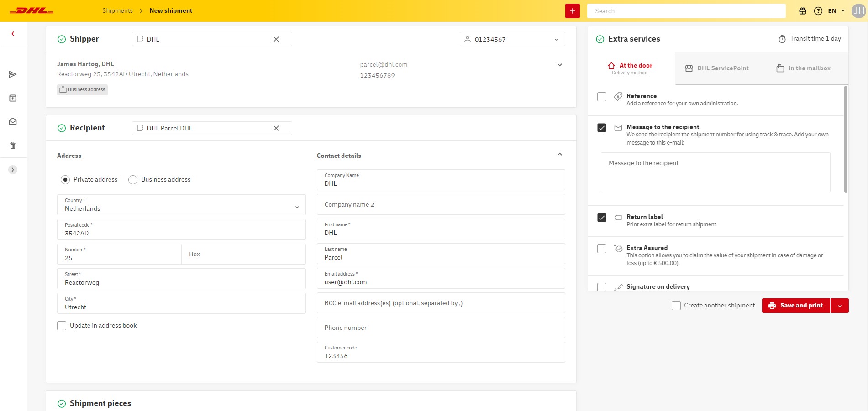Click the Extra Assured icon
868x411 pixels.
[618, 248]
